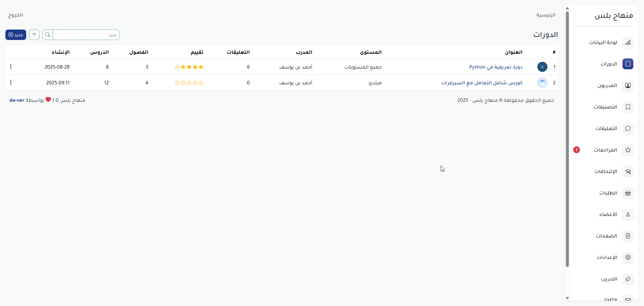Expand three-dot menu for servers course row
The image size is (644, 306).
11,82
